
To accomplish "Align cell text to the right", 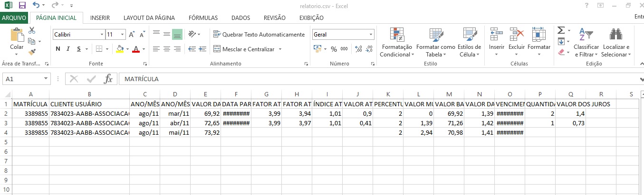I will coord(177,49).
